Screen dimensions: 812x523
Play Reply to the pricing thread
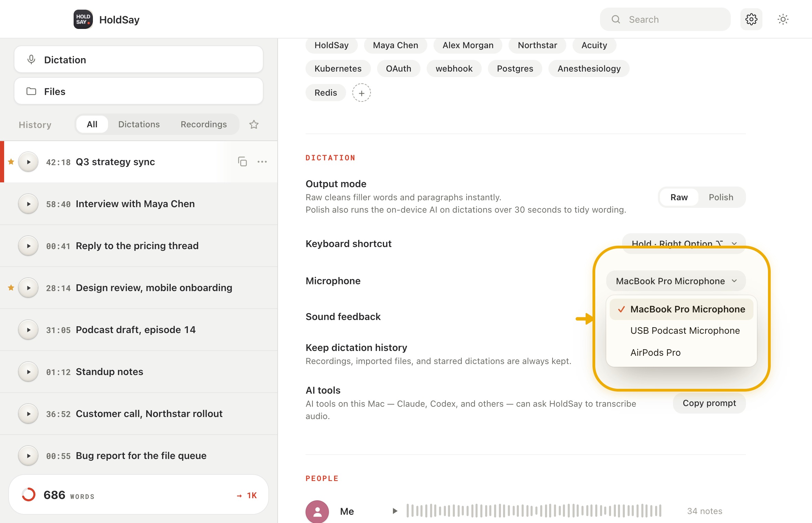pyautogui.click(x=28, y=246)
